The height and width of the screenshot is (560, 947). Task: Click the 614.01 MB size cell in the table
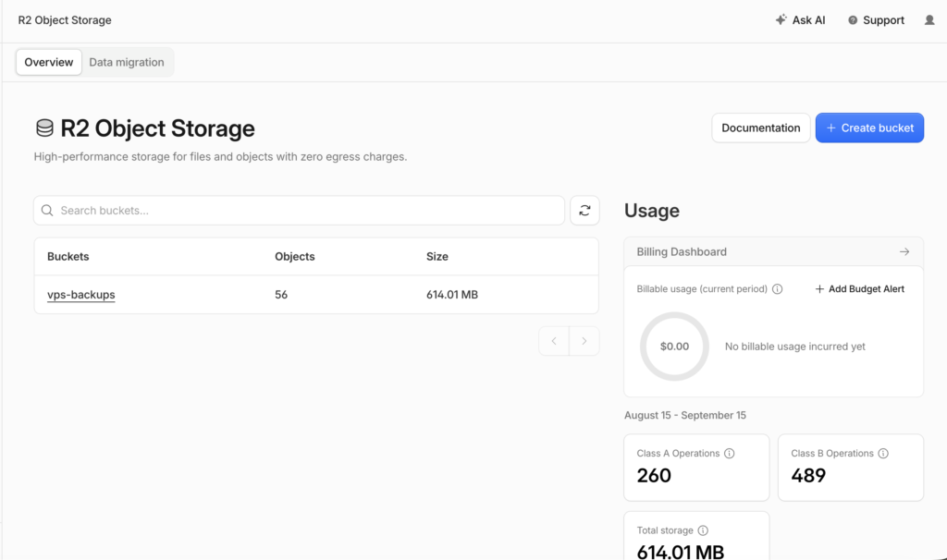click(x=452, y=295)
